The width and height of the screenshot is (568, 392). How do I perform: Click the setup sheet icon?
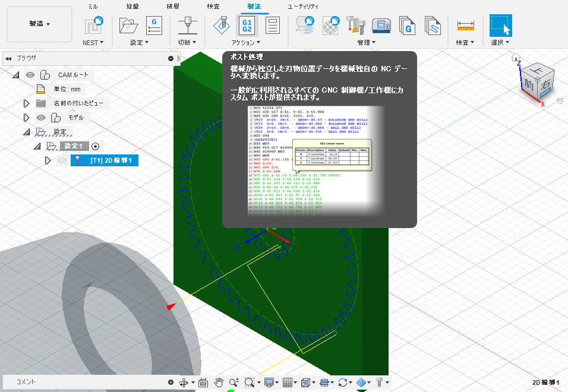272,26
